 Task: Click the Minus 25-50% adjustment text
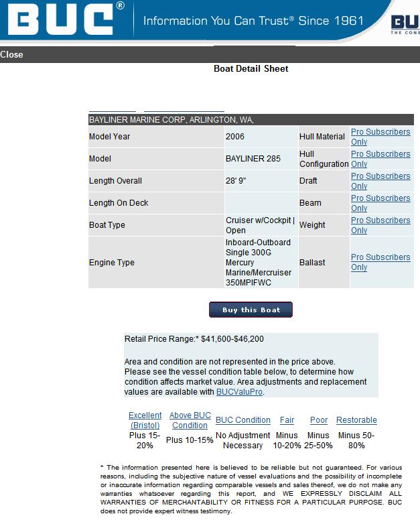pyautogui.click(x=318, y=440)
